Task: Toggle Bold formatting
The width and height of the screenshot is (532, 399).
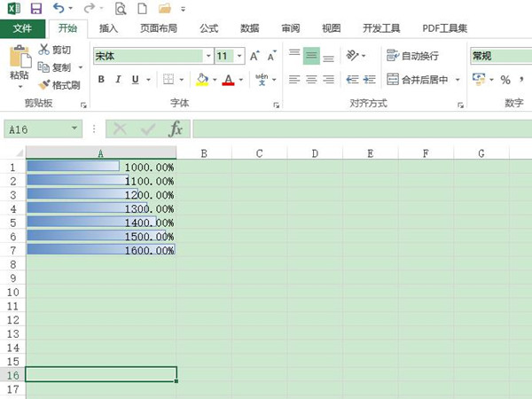Action: tap(101, 80)
